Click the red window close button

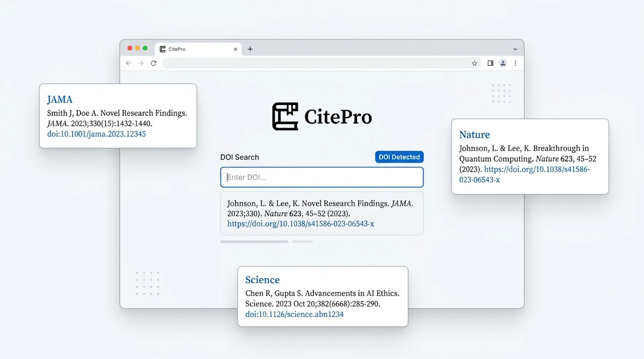coord(130,48)
